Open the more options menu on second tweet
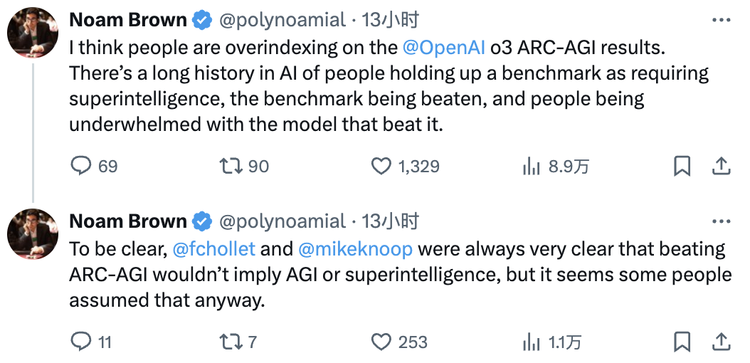Image resolution: width=750 pixels, height=363 pixels. [721, 221]
